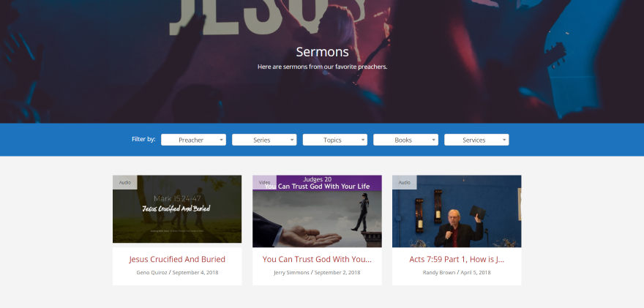Expand the Services filter dropdown
Image resolution: width=644 pixels, height=308 pixels.
point(476,140)
